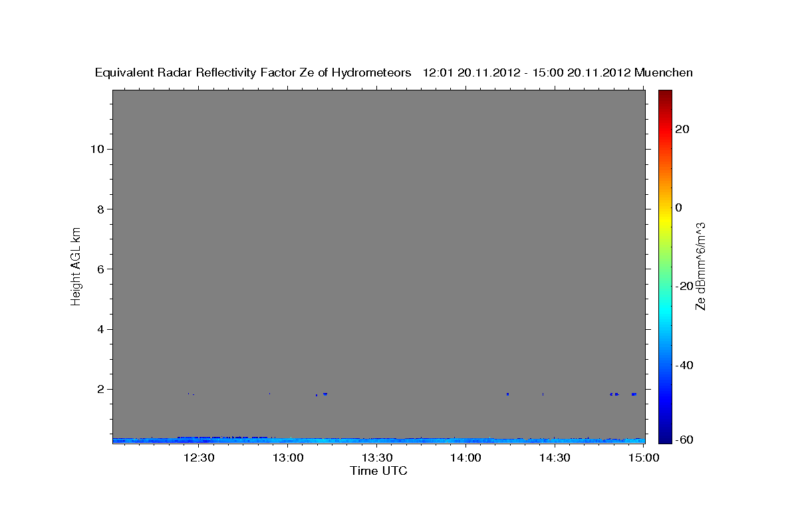This screenshot has height=532, width=798.
Task: Click the date range '12:01 20.11.2012 - 15:00 20.11.2012 Muenchen'
Action: [x=558, y=73]
